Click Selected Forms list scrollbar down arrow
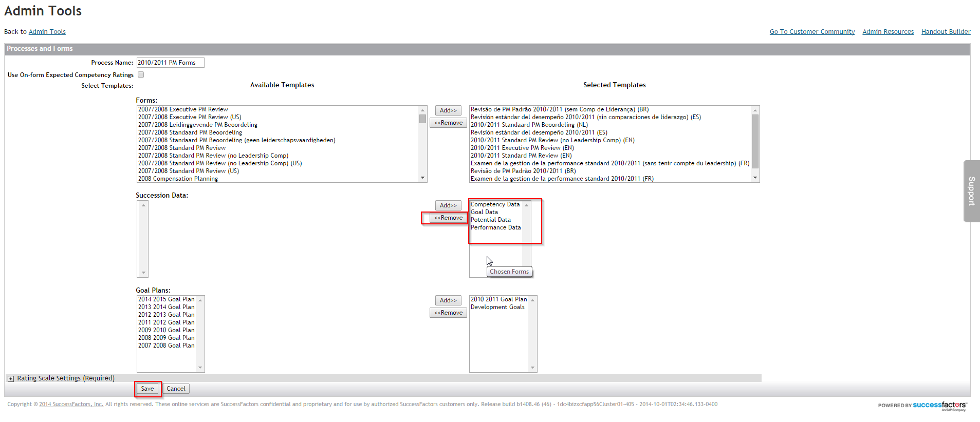This screenshot has height=422, width=980. coord(755,178)
